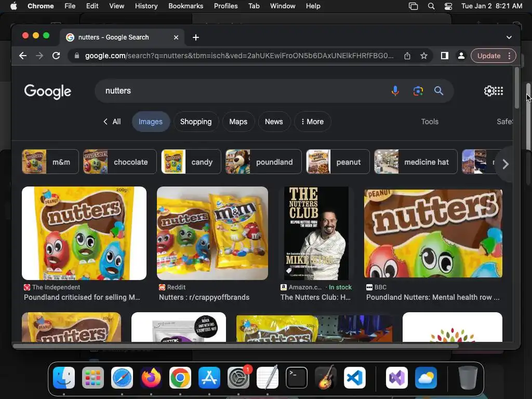Open The Independent Poundland article link
The height and width of the screenshot is (399, 532).
(82, 297)
